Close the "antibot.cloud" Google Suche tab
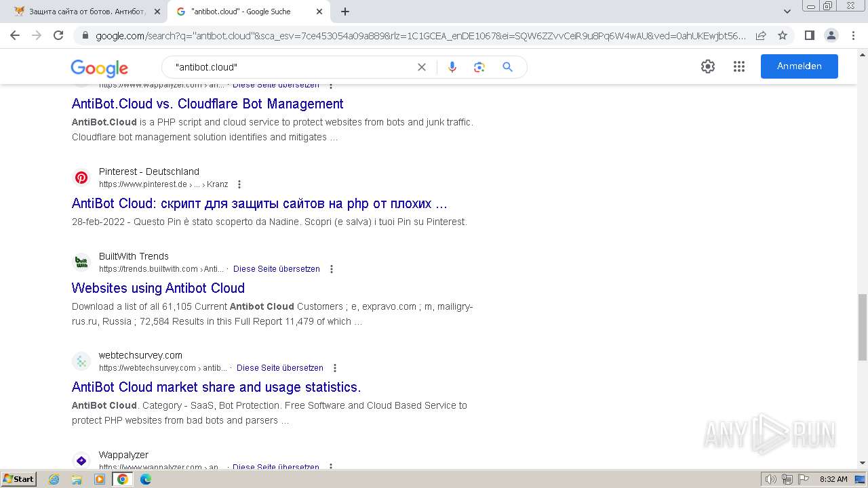Viewport: 868px width, 488px height. [320, 12]
